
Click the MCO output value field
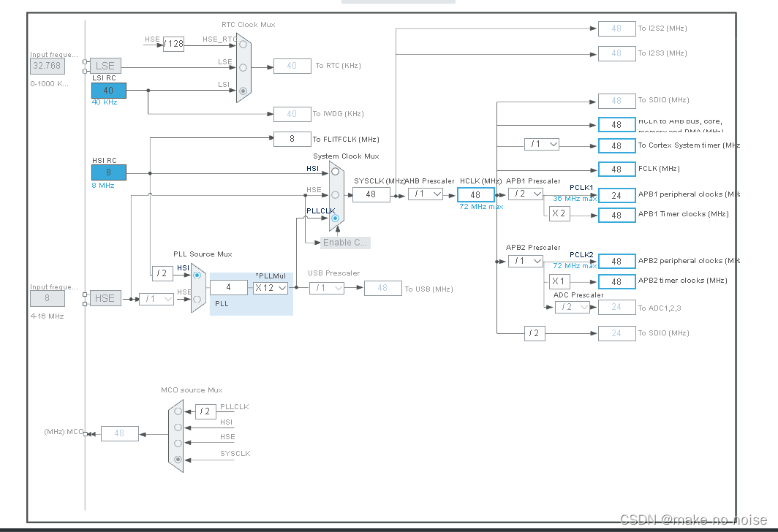(120, 433)
